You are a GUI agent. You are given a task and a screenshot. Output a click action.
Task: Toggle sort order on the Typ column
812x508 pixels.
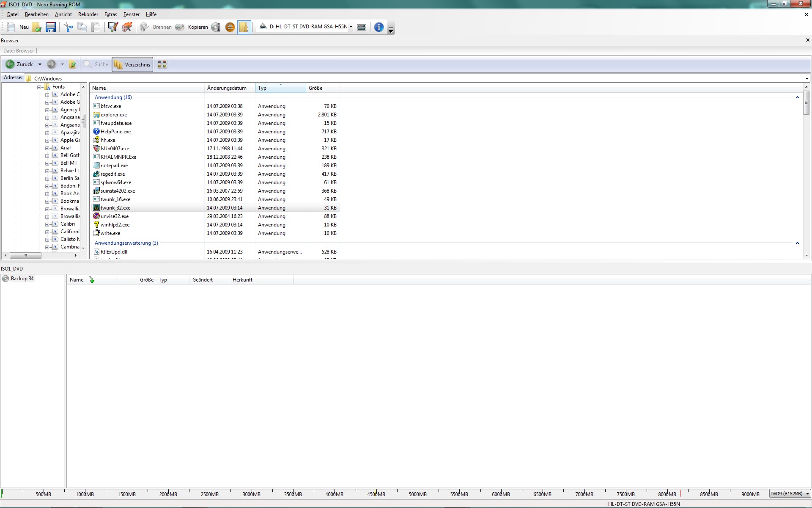pos(280,88)
